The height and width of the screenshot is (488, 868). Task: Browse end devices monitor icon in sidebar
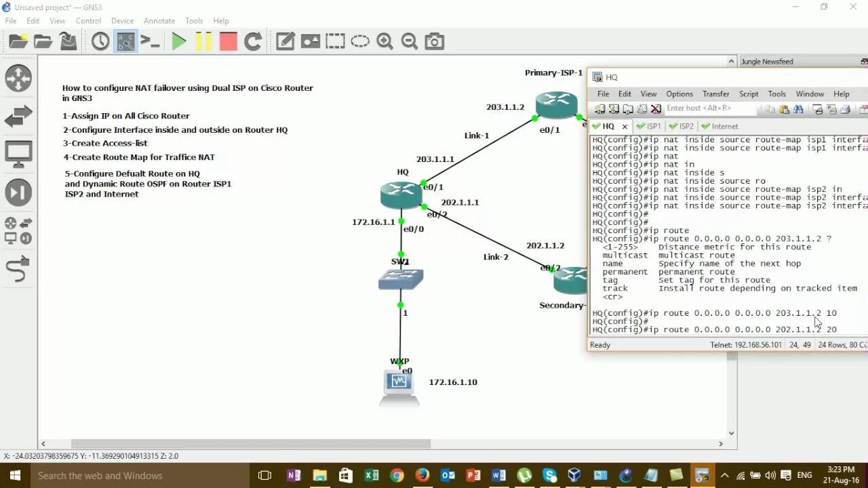click(18, 155)
